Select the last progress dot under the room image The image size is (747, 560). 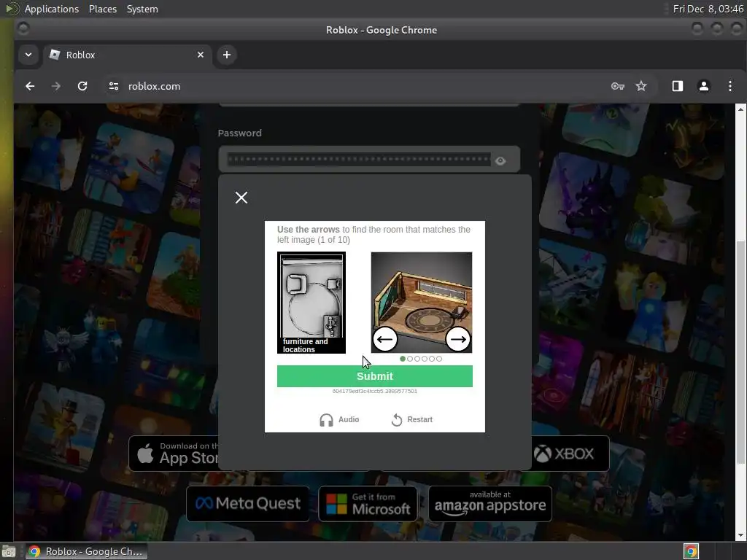(x=439, y=359)
